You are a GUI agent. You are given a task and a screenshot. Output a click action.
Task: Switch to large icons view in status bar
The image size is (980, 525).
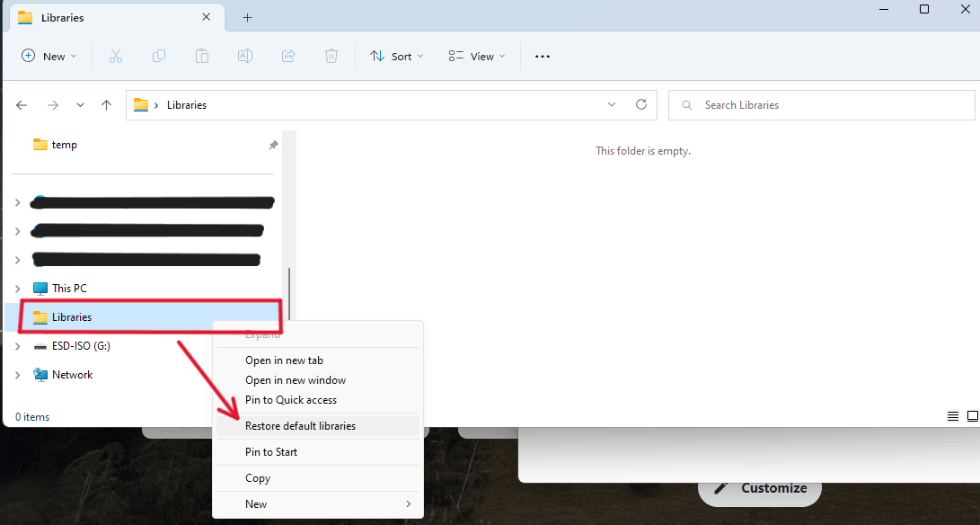pyautogui.click(x=973, y=416)
